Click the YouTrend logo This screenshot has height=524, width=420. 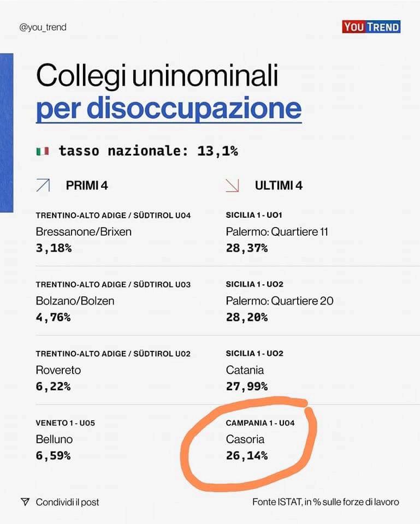pos(371,27)
